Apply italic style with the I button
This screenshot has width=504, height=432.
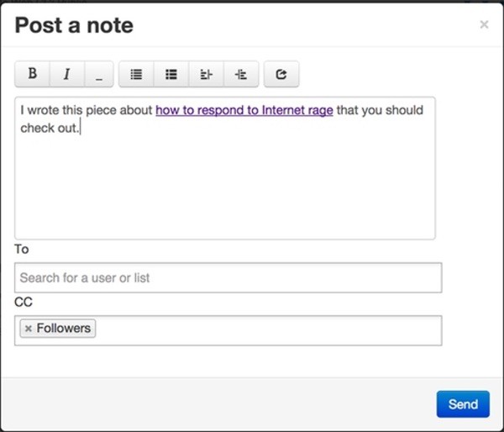66,74
